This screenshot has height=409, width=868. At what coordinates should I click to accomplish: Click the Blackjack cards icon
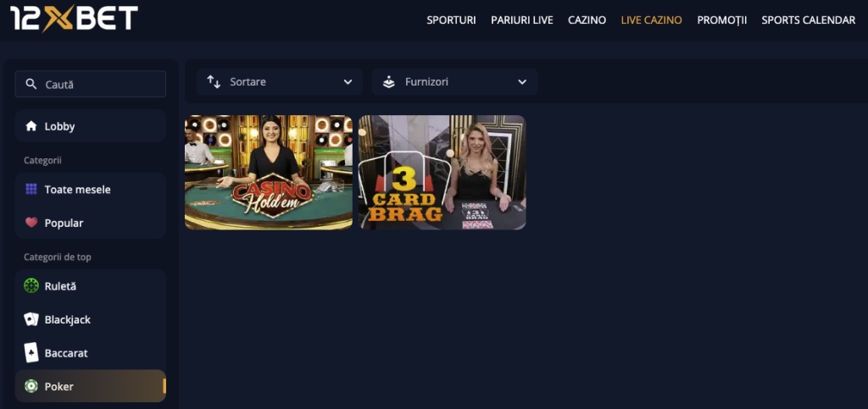(31, 319)
